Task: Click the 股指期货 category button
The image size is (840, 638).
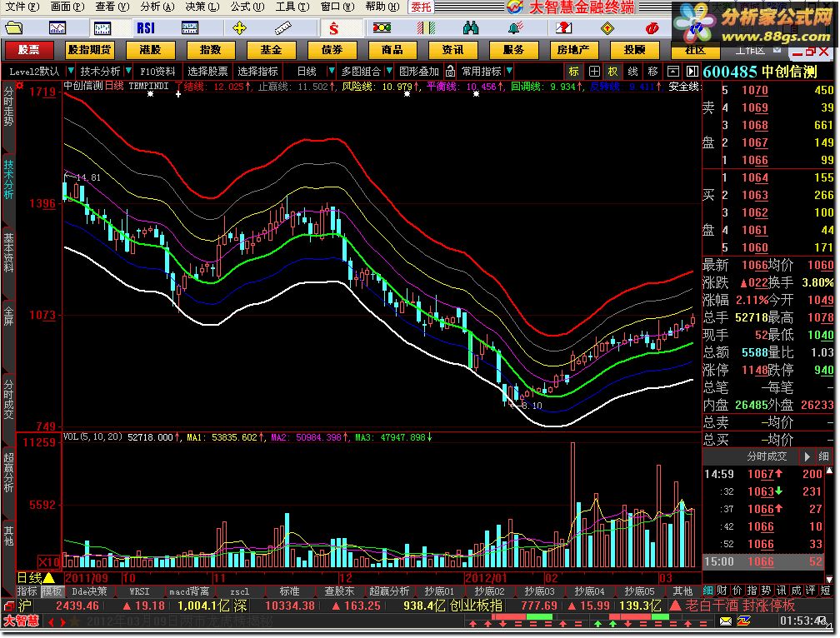Action: click(x=89, y=50)
